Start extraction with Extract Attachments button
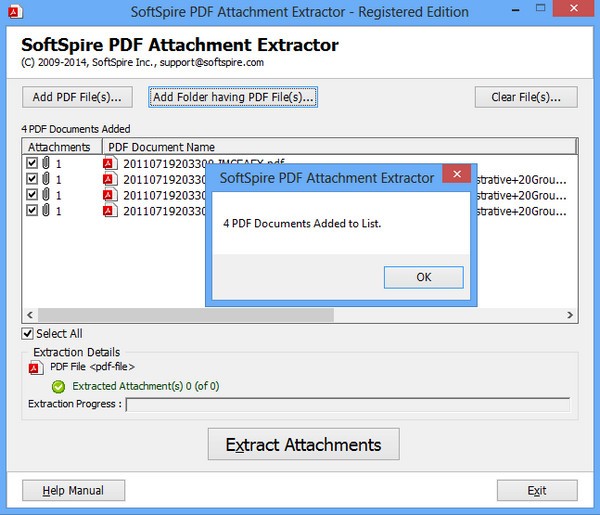The height and width of the screenshot is (515, 600). point(303,444)
